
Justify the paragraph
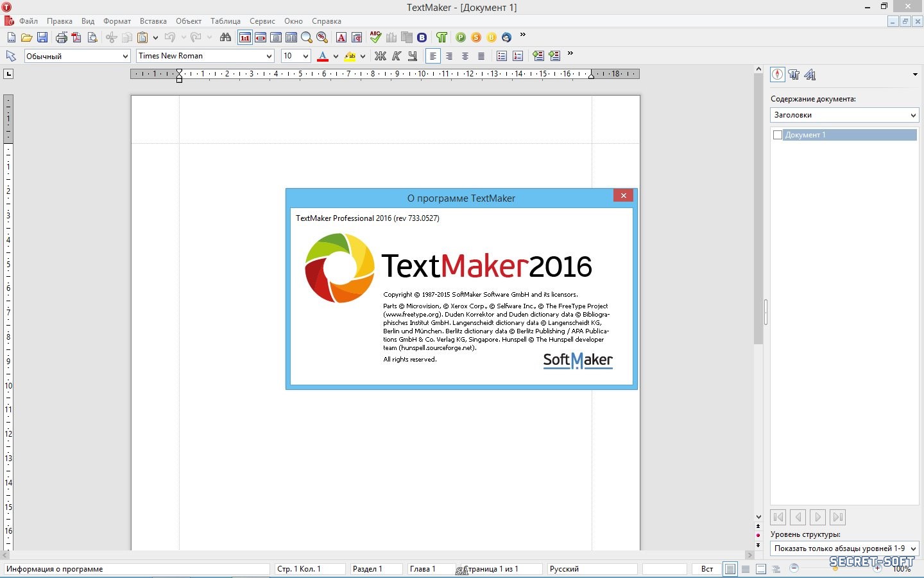[481, 56]
